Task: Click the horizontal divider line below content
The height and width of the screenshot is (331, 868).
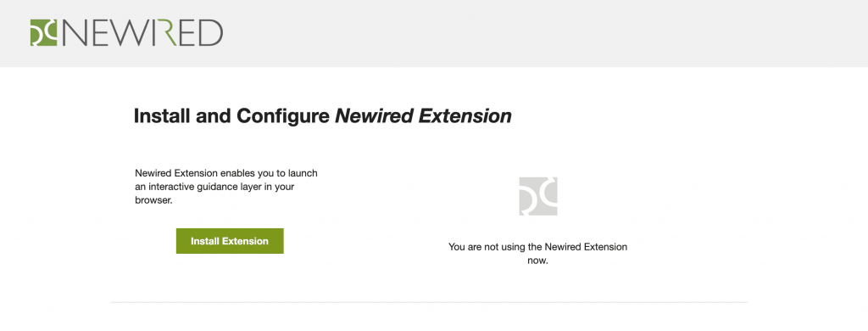Action: click(429, 302)
